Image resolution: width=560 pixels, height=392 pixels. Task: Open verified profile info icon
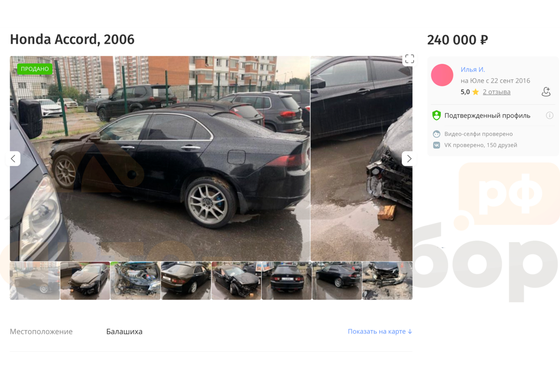pyautogui.click(x=550, y=115)
